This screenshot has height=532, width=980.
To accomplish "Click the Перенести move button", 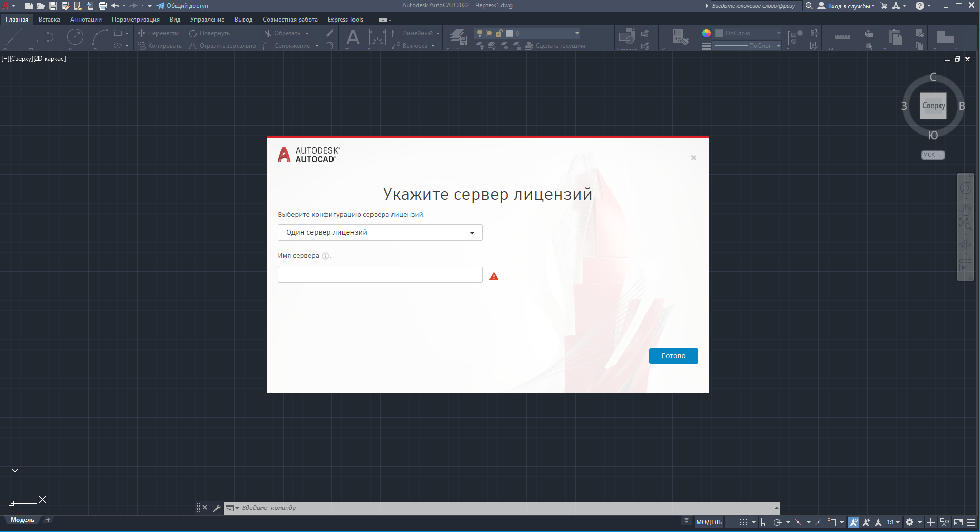I will pyautogui.click(x=158, y=33).
